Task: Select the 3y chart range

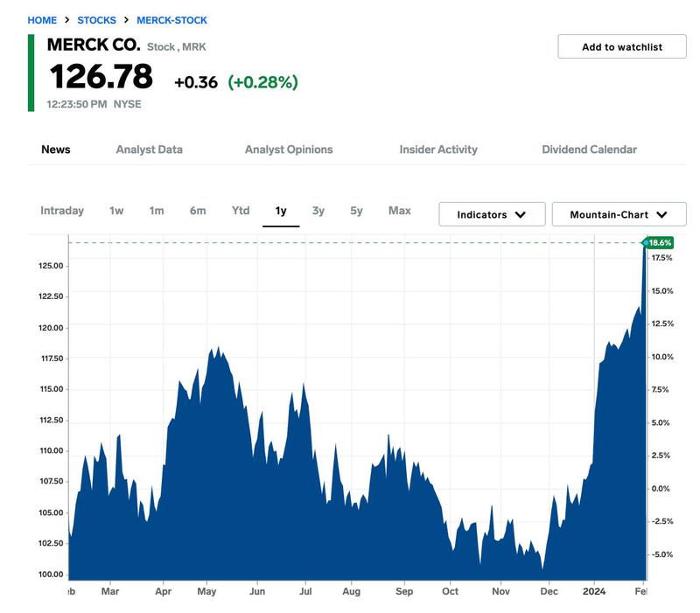Action: (318, 211)
